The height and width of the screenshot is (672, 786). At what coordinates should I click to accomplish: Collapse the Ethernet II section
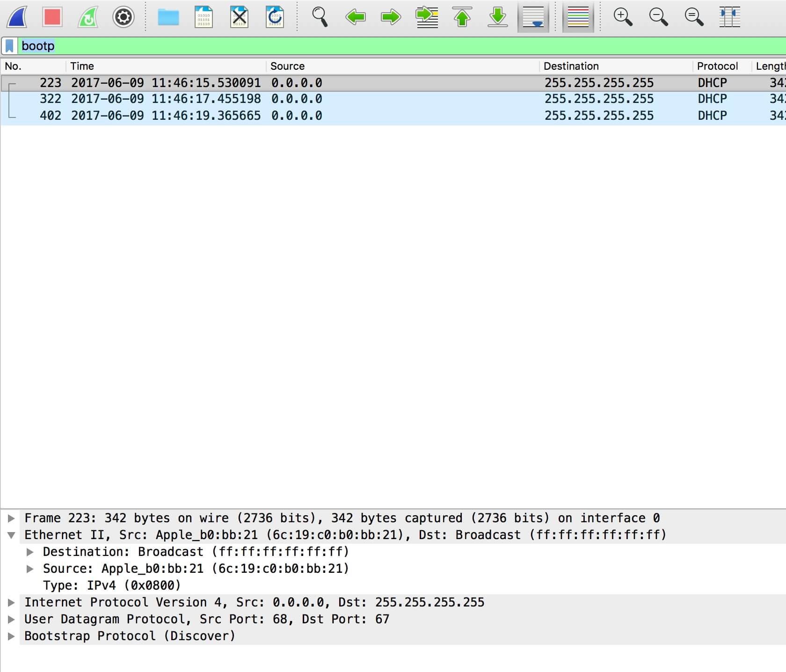click(x=11, y=535)
